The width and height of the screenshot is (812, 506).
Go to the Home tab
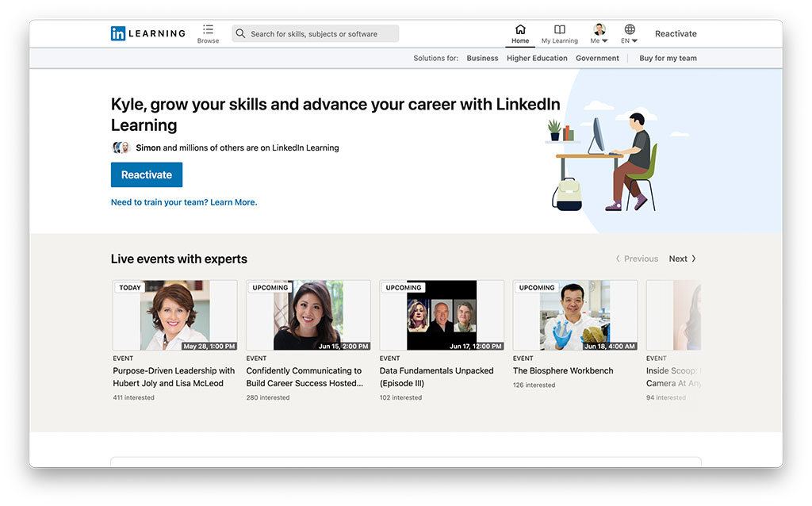[520, 33]
